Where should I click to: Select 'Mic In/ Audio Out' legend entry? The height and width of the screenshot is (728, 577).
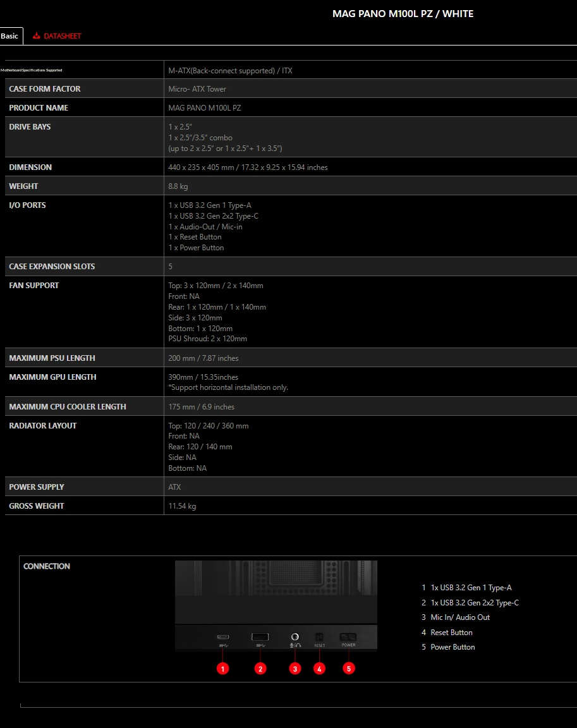coord(460,617)
